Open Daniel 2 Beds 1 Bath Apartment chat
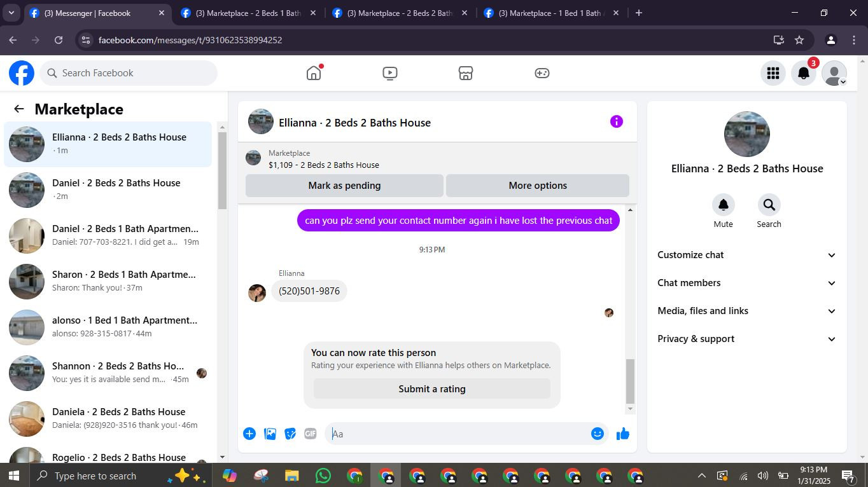This screenshot has height=487, width=868. pyautogui.click(x=108, y=236)
